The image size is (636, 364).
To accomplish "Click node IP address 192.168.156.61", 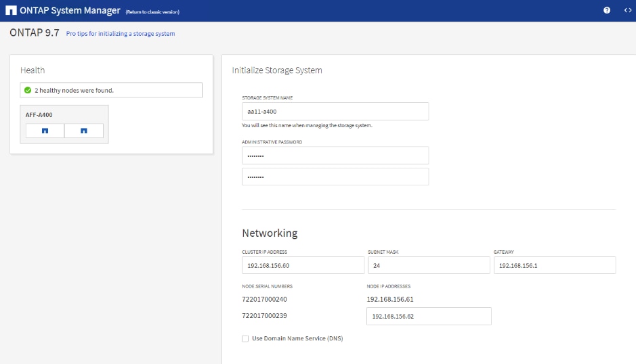I will click(390, 299).
